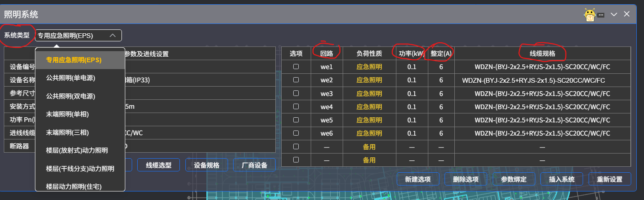Click the 线缆选型 button
This screenshot has height=200, width=644.
pyautogui.click(x=159, y=165)
